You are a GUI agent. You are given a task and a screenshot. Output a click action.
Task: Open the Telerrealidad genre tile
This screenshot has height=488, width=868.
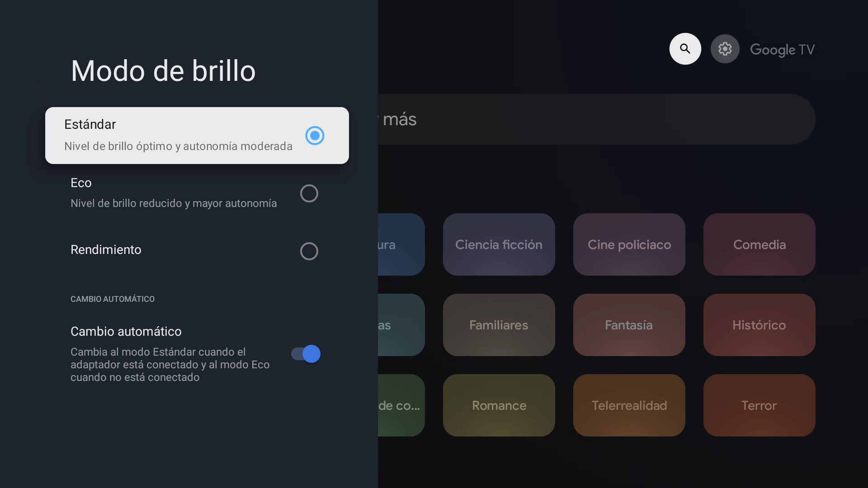[x=629, y=405]
